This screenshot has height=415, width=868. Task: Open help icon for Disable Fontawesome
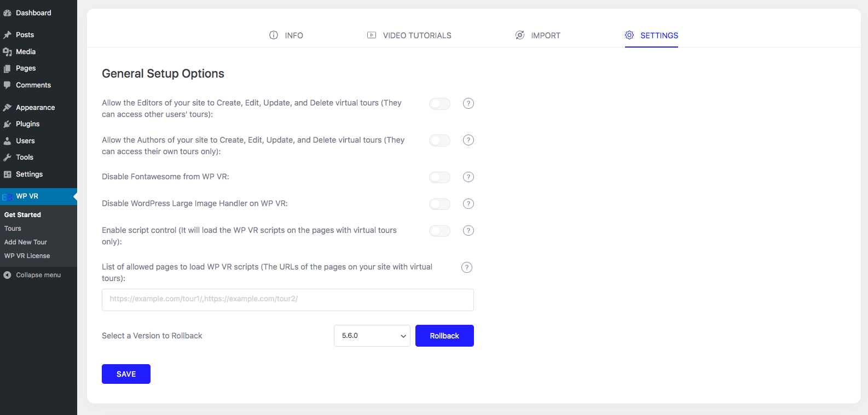(x=468, y=177)
